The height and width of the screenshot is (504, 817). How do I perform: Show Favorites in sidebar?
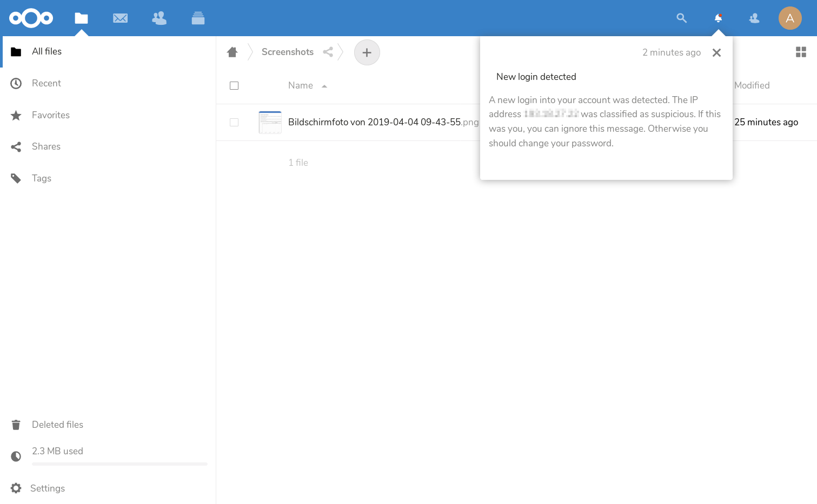click(50, 115)
